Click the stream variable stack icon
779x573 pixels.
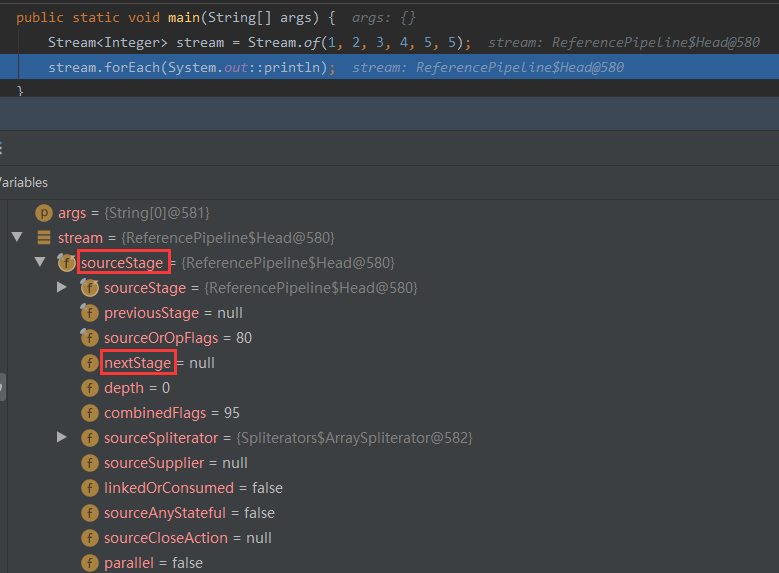44,238
